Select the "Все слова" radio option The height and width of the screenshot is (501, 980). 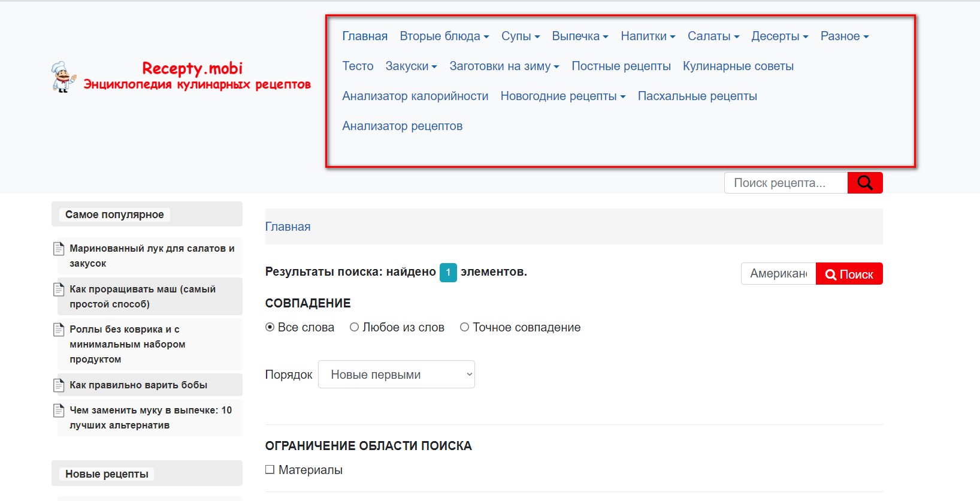270,327
